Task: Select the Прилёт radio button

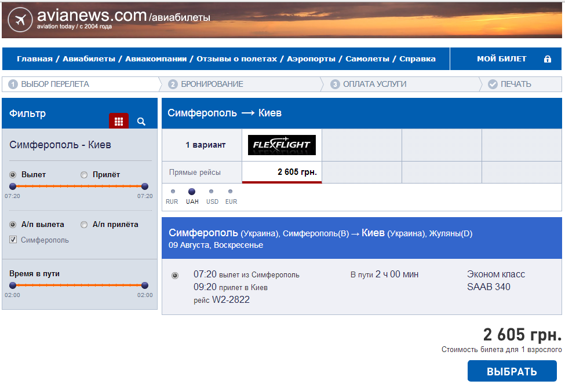Action: click(x=84, y=175)
